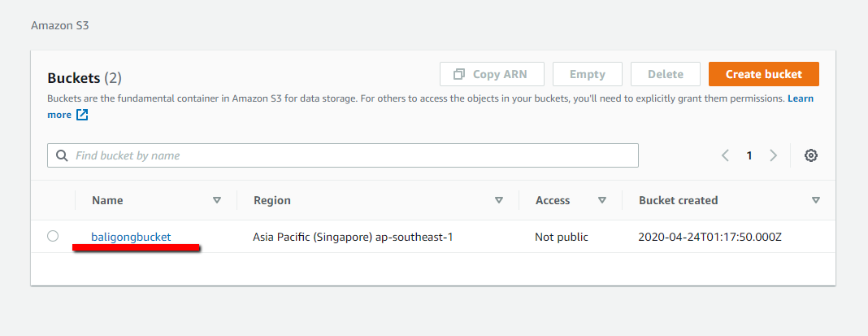
Task: Select the baligongbucket radio button
Action: (53, 236)
